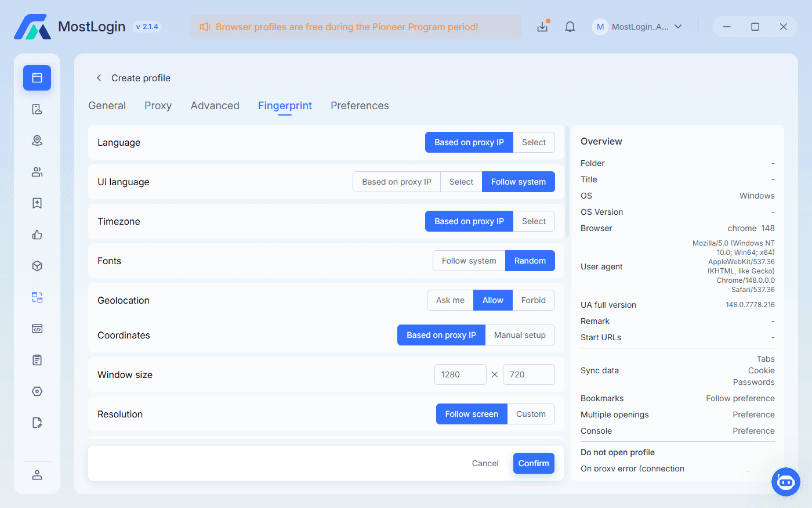The width and height of the screenshot is (812, 508).
Task: Set Language to Based on proxy IP
Action: coord(469,142)
